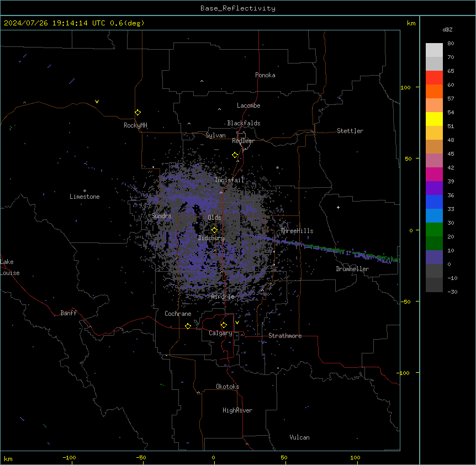Select the brown 45-48 dBZ legend swatch
The image size is (476, 465).
pyautogui.click(x=434, y=146)
